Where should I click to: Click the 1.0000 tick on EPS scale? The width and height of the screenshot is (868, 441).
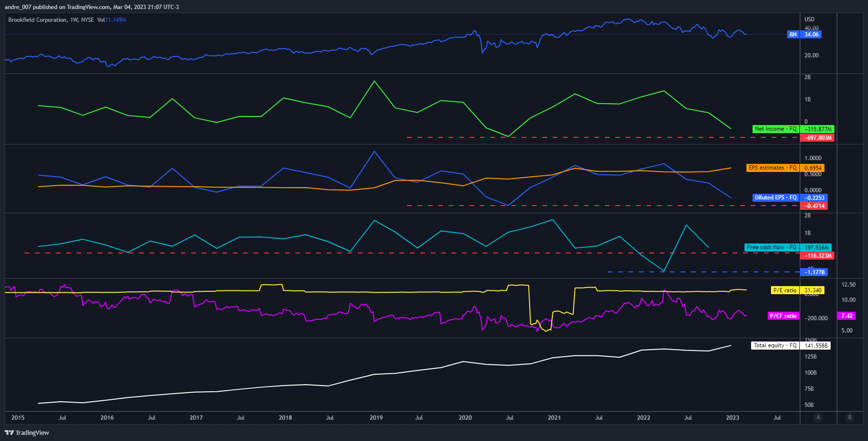[x=813, y=158]
